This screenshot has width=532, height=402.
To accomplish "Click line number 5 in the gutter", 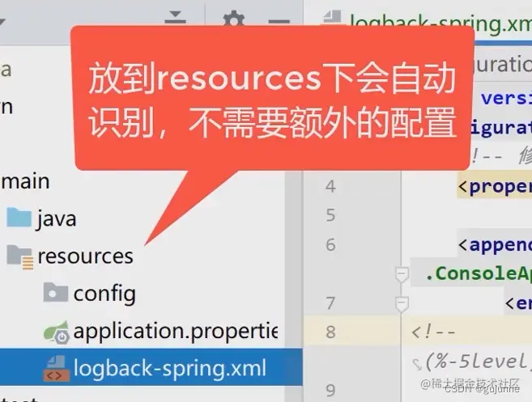I will click(x=330, y=215).
